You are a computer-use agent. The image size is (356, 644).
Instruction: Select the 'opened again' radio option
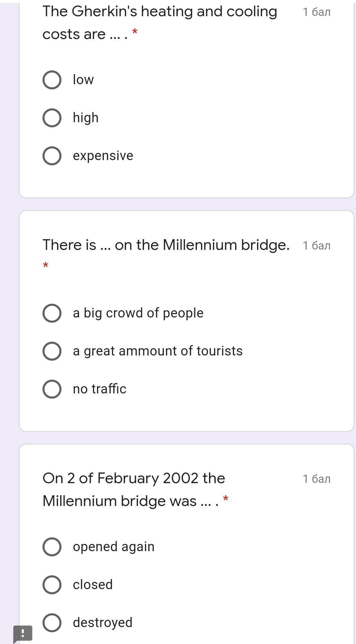tap(52, 547)
